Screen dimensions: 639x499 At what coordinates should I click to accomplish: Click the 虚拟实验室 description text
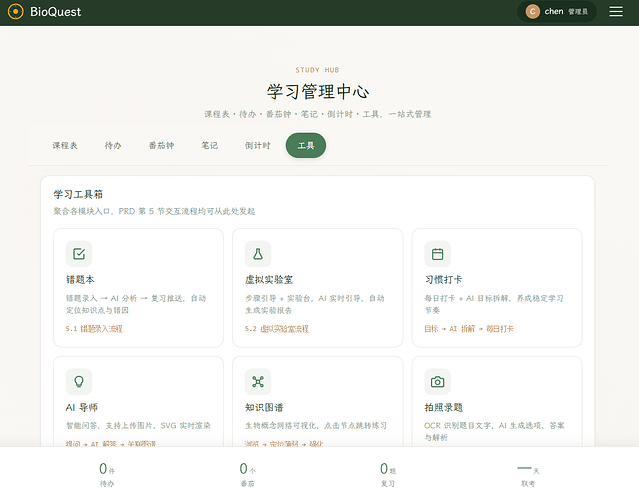point(315,304)
